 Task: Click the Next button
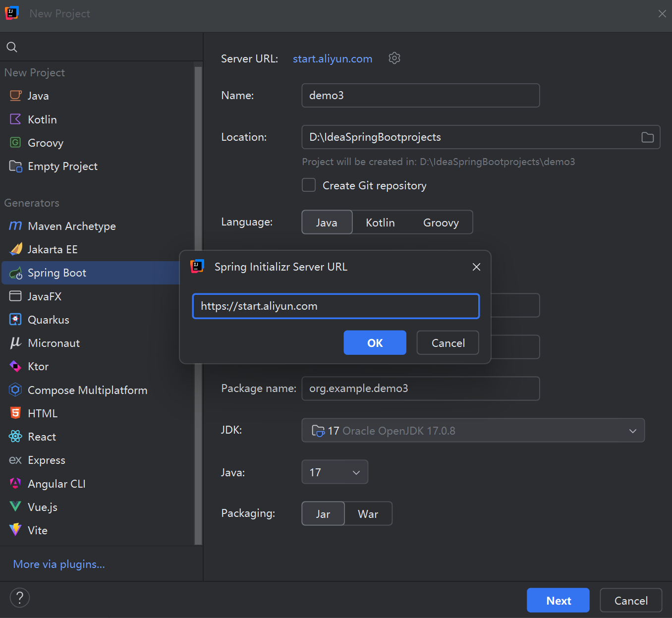(x=558, y=600)
